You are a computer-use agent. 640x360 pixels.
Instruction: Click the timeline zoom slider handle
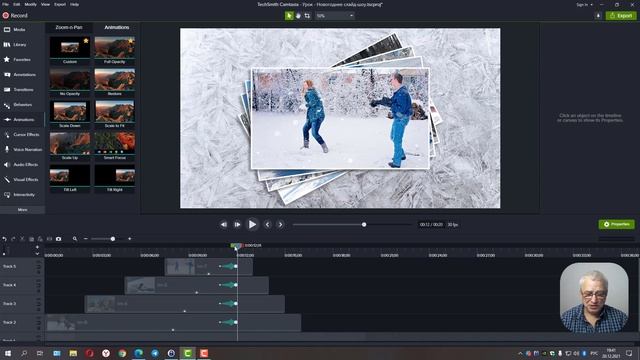[113, 239]
